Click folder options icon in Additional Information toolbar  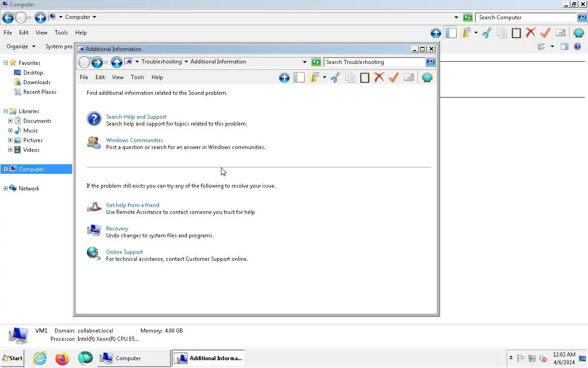pyautogui.click(x=315, y=78)
